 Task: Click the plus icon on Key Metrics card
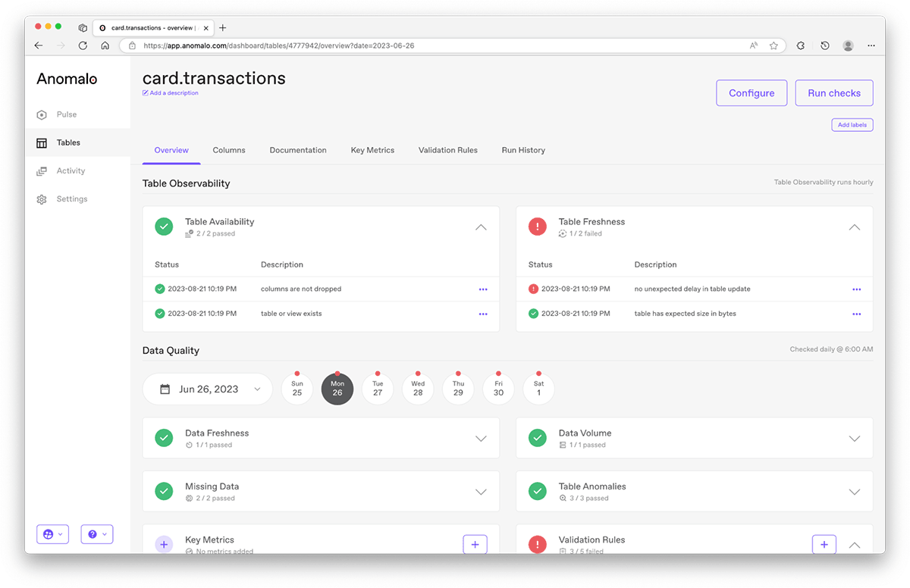click(x=475, y=544)
